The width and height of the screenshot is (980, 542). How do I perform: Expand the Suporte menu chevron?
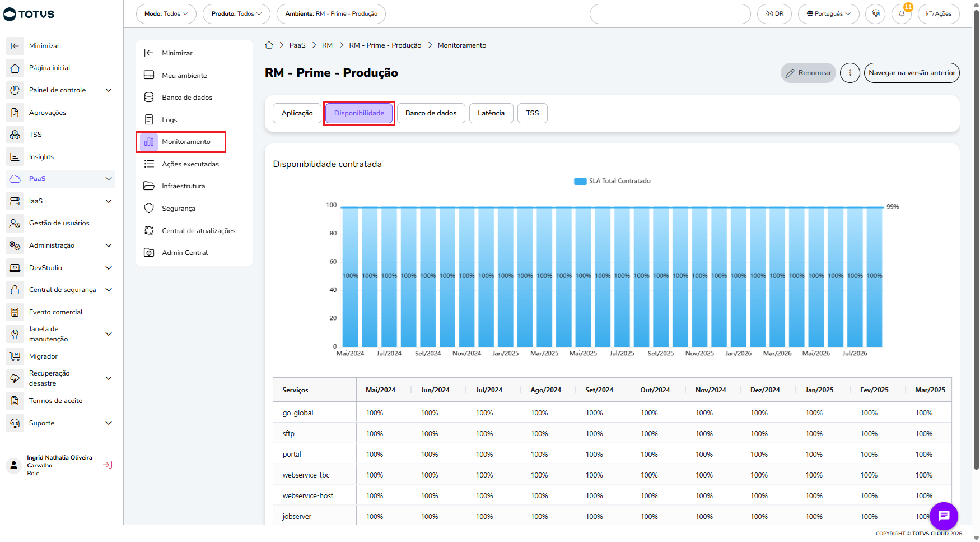pyautogui.click(x=109, y=423)
